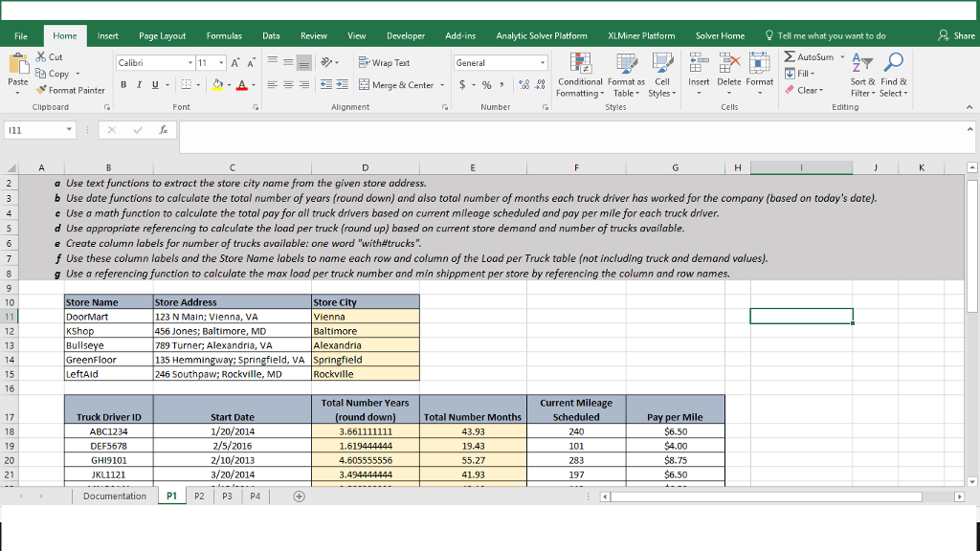The width and height of the screenshot is (980, 551).
Task: Click the Delete cells icon
Action: [728, 63]
